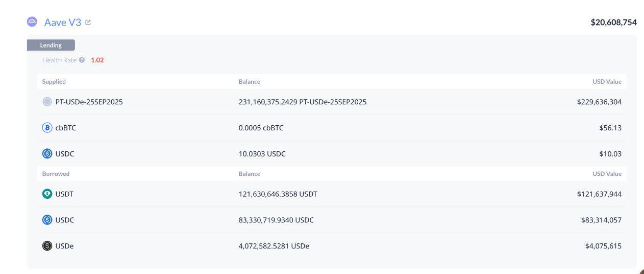The width and height of the screenshot is (644, 274).
Task: Click the $20,608,754 total value
Action: (x=613, y=22)
